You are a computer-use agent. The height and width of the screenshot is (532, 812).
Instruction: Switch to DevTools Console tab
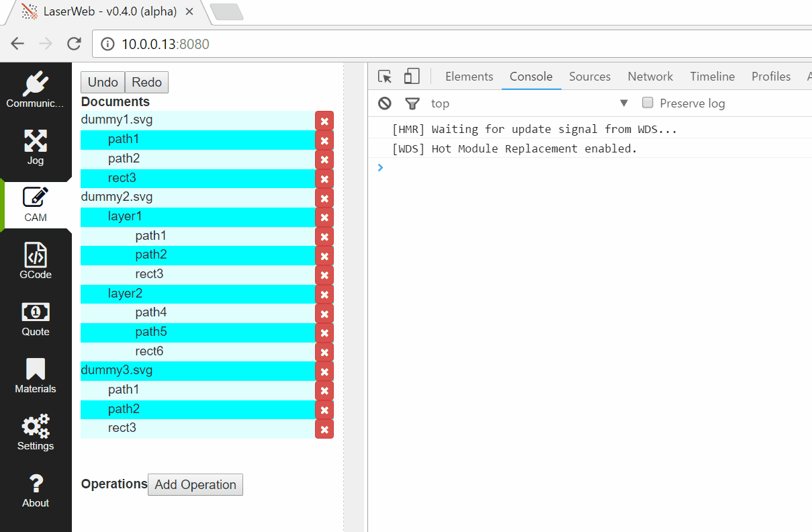click(x=531, y=77)
